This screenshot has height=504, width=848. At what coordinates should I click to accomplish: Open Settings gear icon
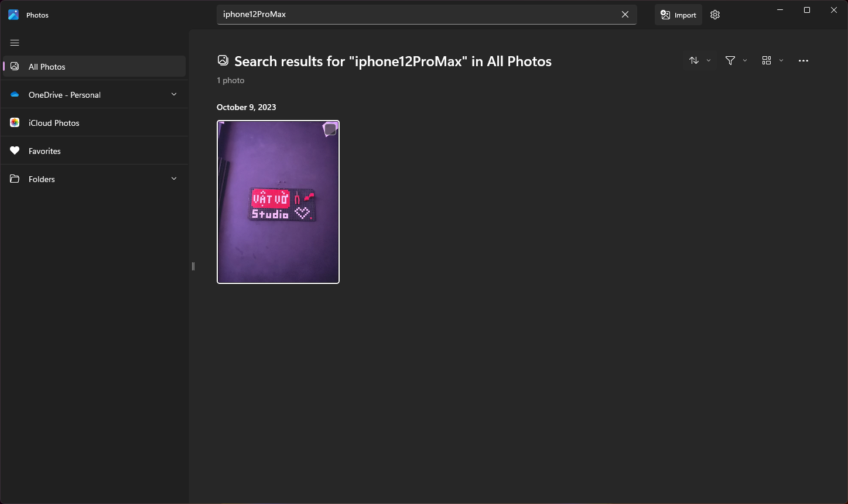pos(715,15)
